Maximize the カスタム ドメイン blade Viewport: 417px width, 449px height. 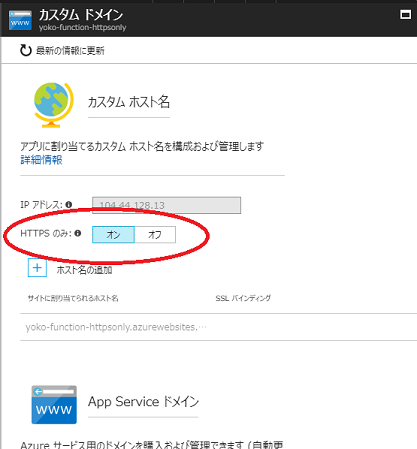pyautogui.click(x=405, y=15)
